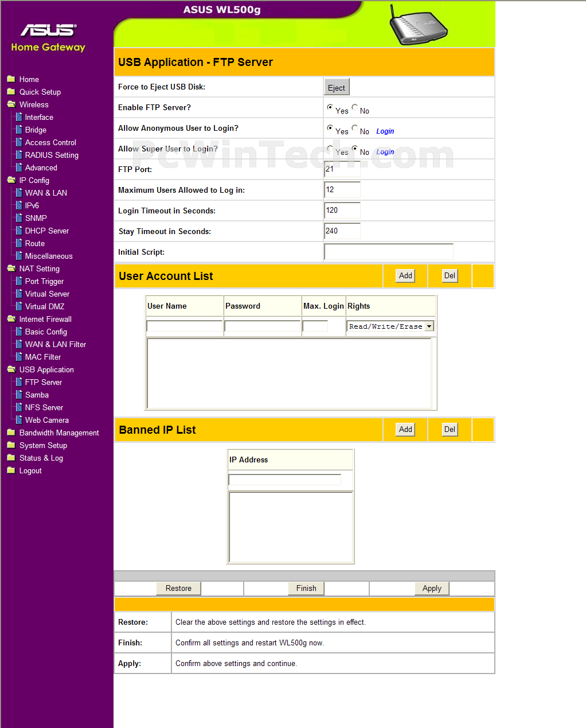
Task: Select No for Enable FTP Server
Action: coord(355,107)
